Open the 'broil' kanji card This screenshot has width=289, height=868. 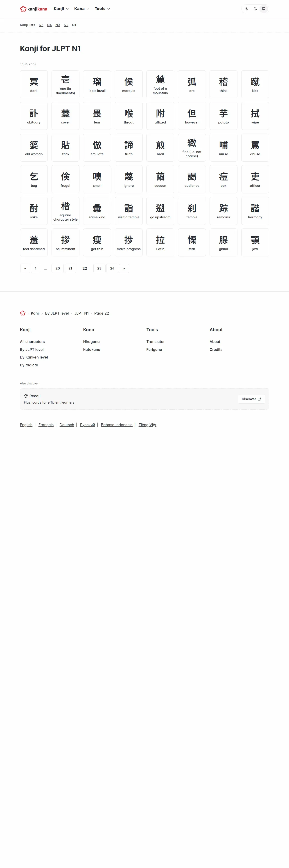tap(160, 148)
